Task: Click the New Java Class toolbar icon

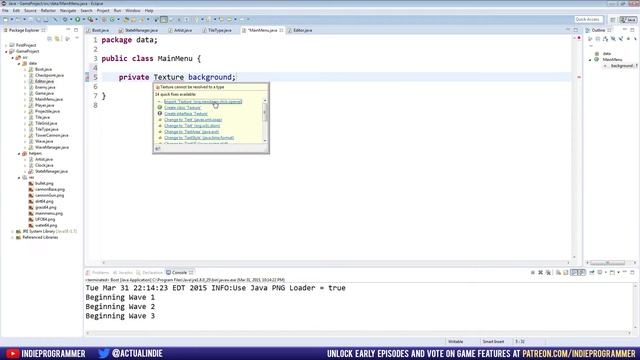Action: [x=112, y=19]
